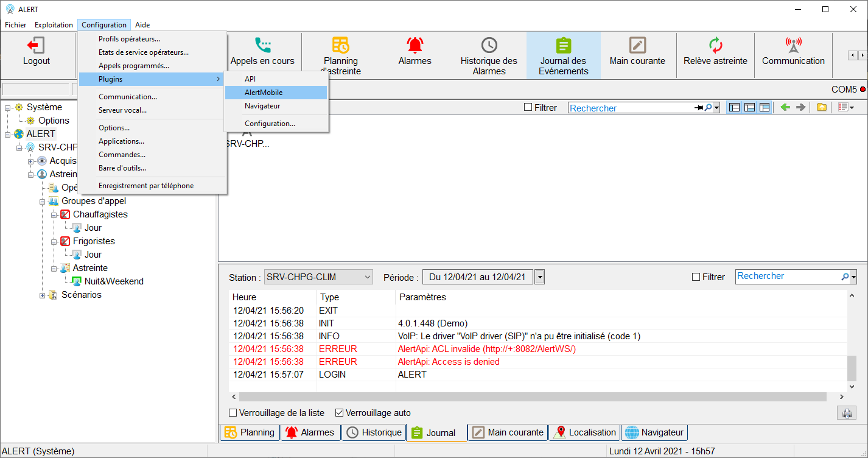The image size is (868, 458).
Task: Open the Station SRV-CHPG-CLIM dropdown
Action: tap(367, 277)
